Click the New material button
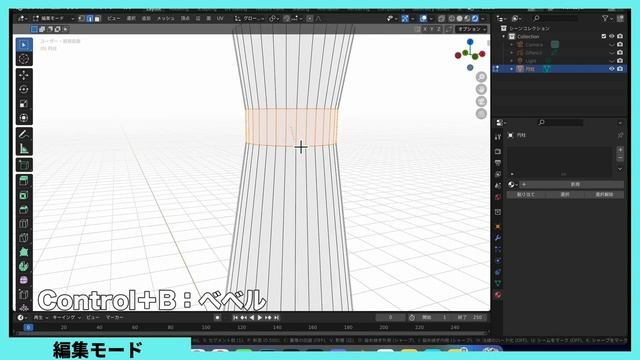The height and width of the screenshot is (360, 640). tap(571, 184)
